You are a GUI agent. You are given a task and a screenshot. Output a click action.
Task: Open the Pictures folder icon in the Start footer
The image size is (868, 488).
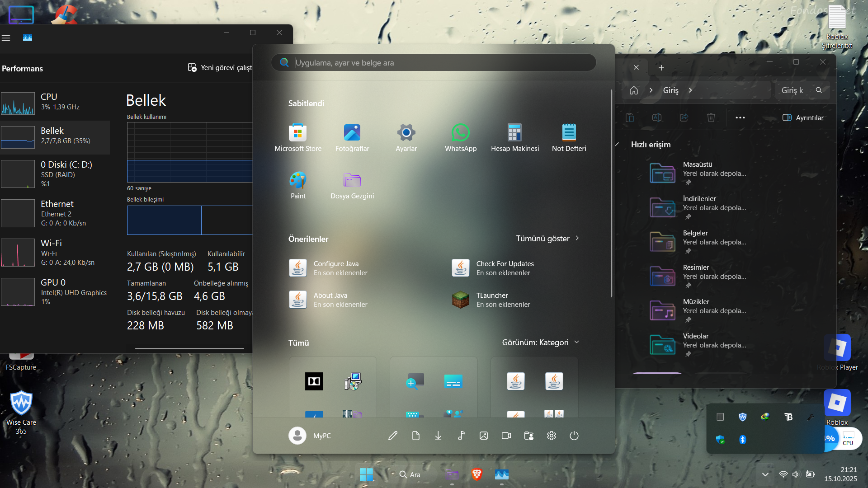pyautogui.click(x=484, y=436)
